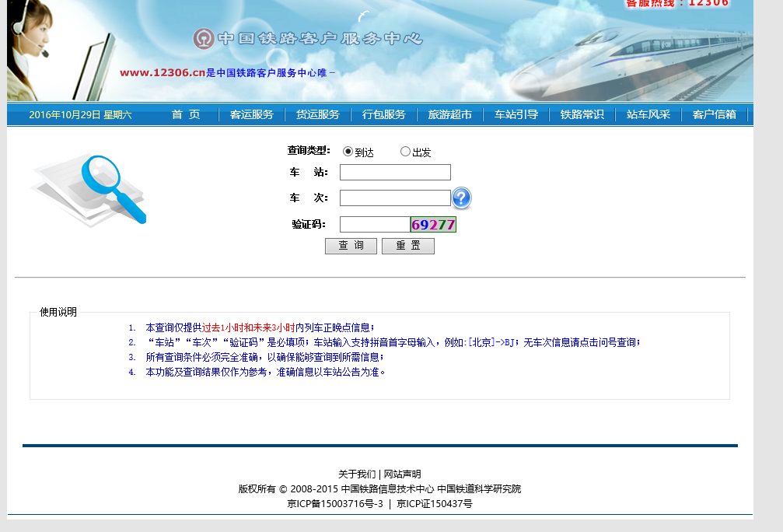Click the blue question mark help icon
Screen dimensions: 783x532
pos(461,198)
